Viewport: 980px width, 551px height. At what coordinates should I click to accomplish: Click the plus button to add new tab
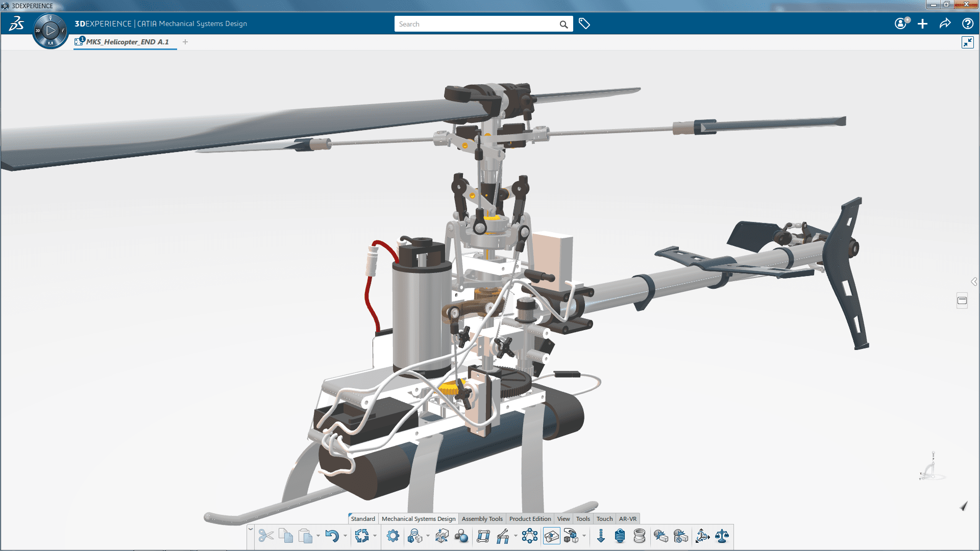tap(185, 42)
